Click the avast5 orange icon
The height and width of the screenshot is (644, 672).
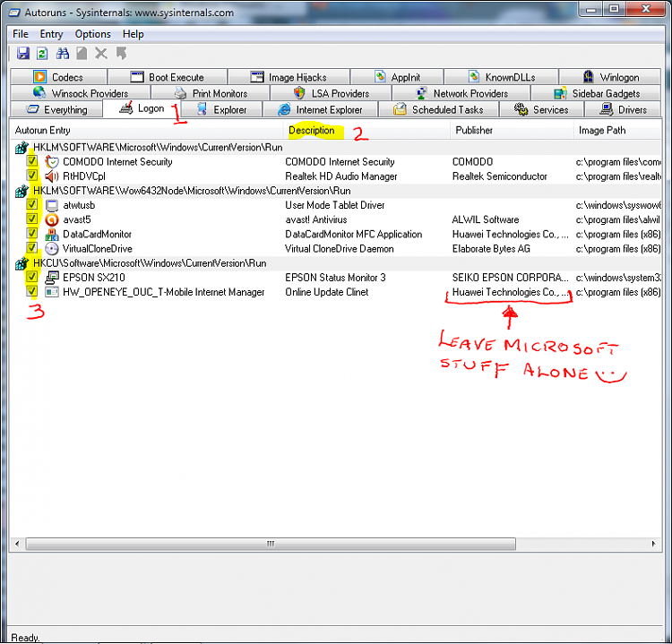[52, 219]
